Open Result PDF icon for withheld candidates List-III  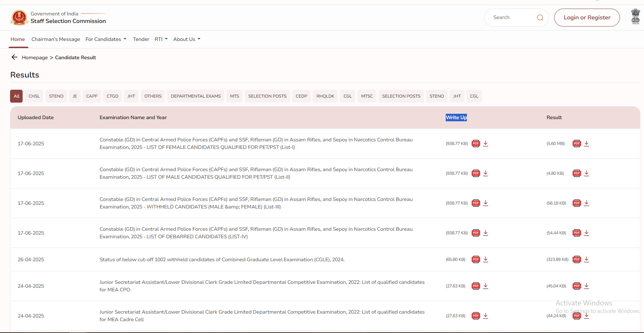click(576, 203)
